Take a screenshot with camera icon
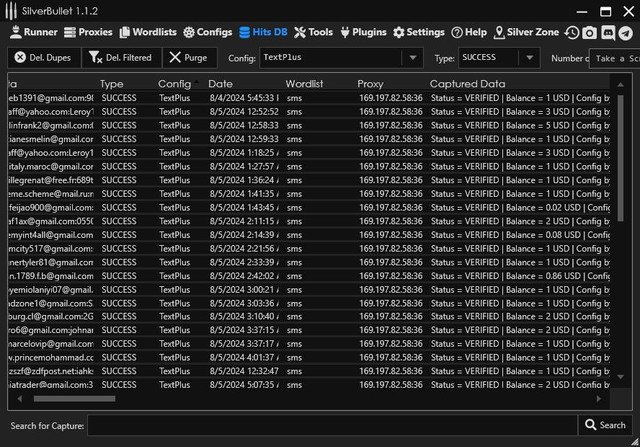Viewport: 640px width, 447px height. 589,33
